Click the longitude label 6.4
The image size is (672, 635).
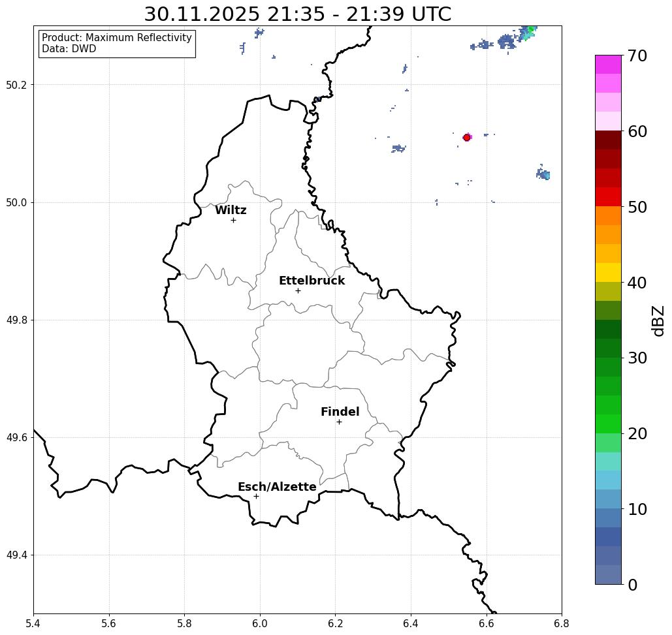tap(411, 623)
